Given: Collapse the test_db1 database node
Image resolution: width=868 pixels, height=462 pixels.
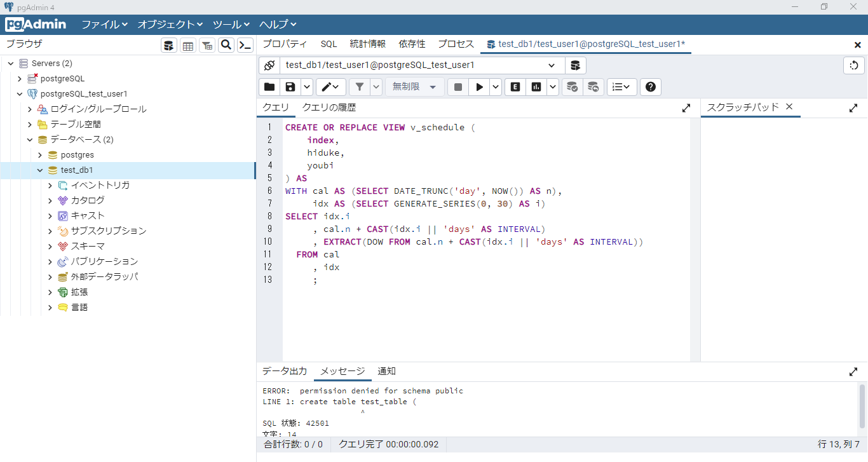Looking at the screenshot, I should tap(40, 170).
